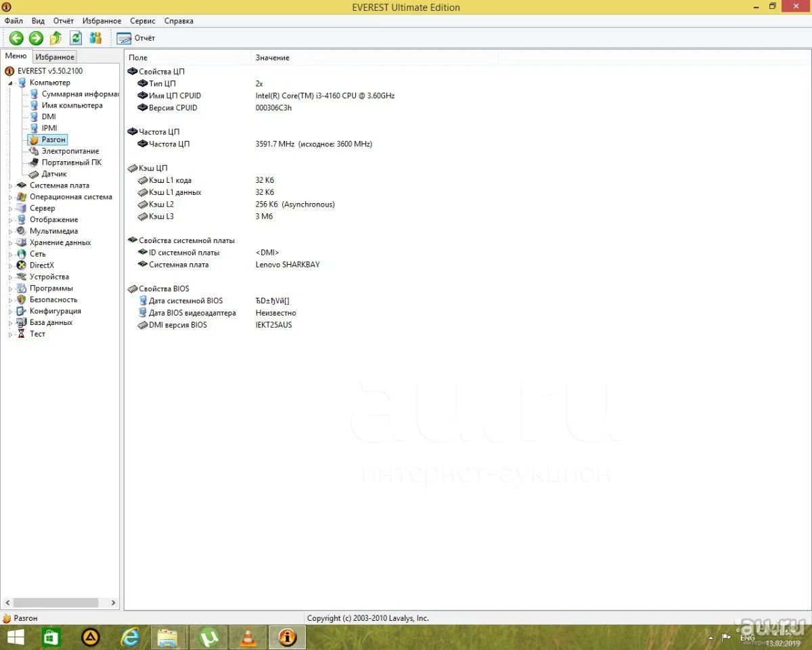Image resolution: width=812 pixels, height=650 pixels.
Task: Click the Сеть category icon
Action: tap(22, 254)
